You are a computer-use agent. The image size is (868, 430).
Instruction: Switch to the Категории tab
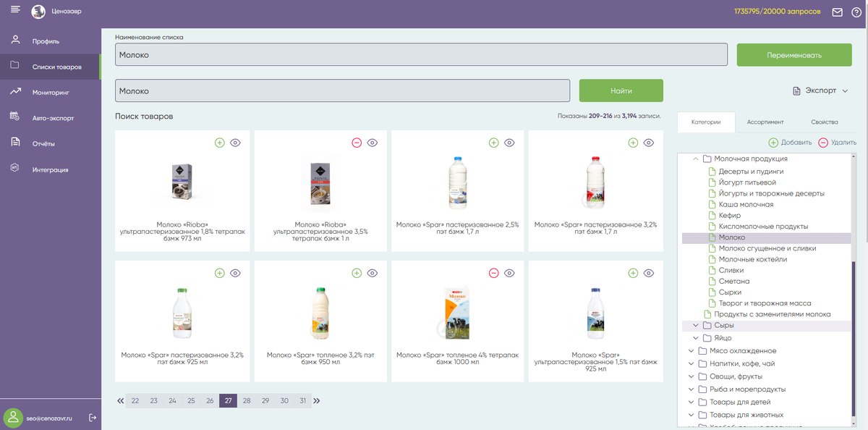tap(706, 122)
